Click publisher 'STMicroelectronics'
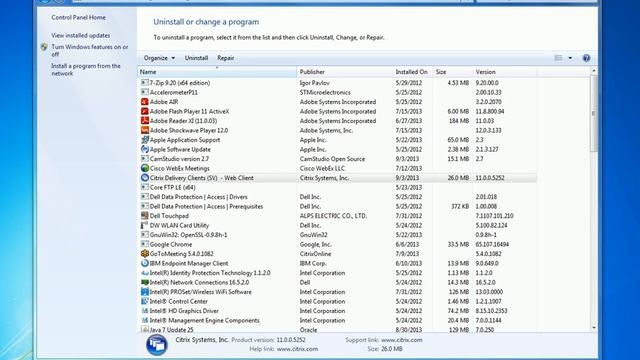 (x=325, y=92)
